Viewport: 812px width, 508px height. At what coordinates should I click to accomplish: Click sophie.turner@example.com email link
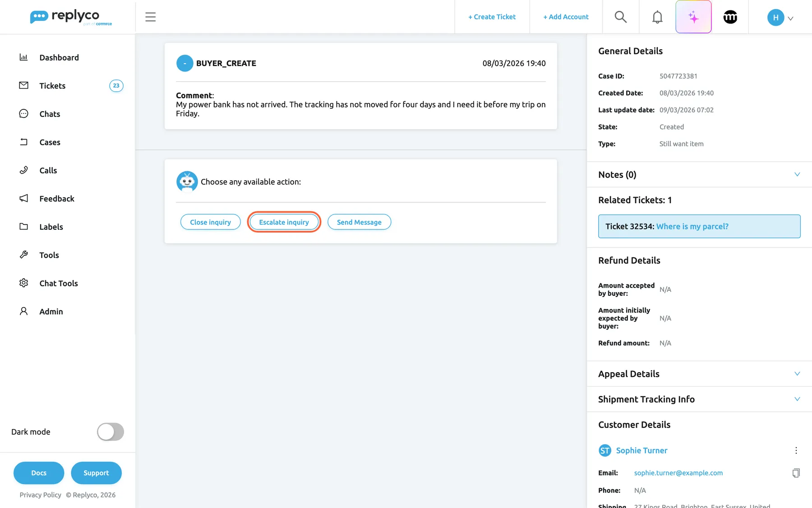click(x=678, y=473)
